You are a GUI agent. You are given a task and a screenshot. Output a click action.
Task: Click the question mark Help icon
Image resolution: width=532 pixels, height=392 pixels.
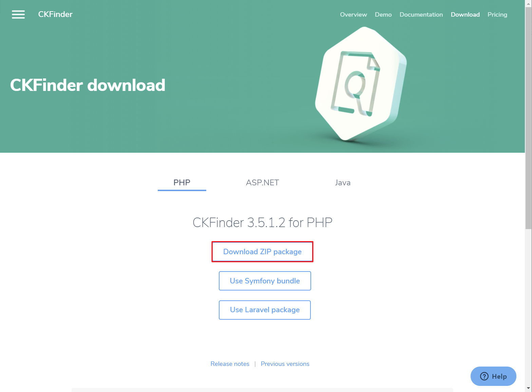[484, 376]
